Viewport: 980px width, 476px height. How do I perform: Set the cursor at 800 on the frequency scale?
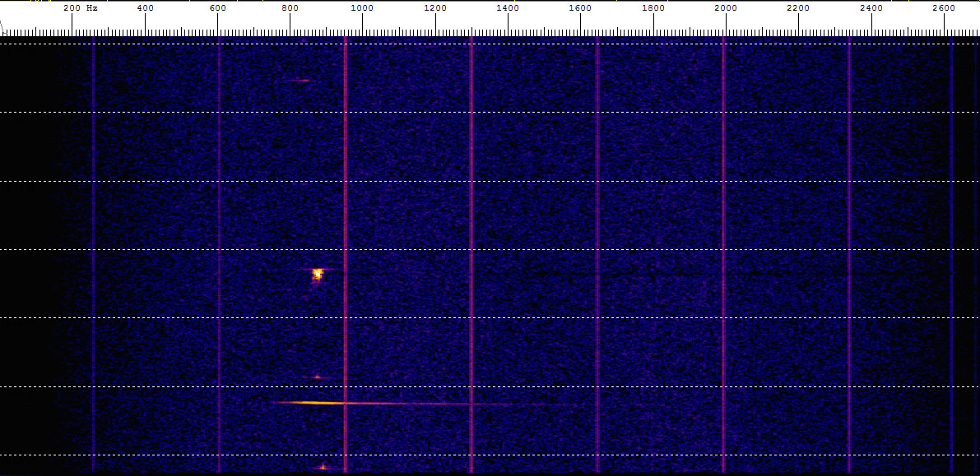point(290,8)
